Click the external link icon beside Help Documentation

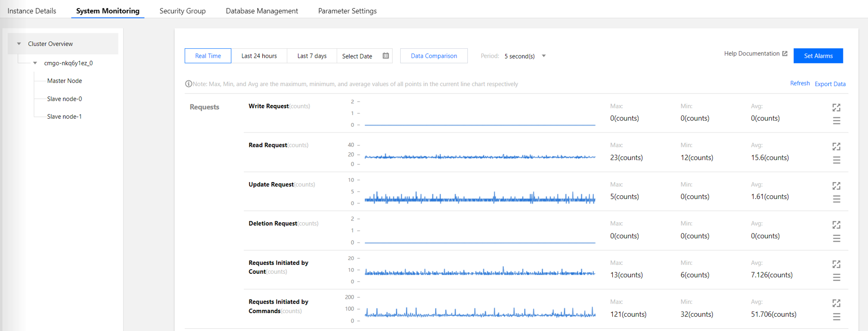coord(785,53)
